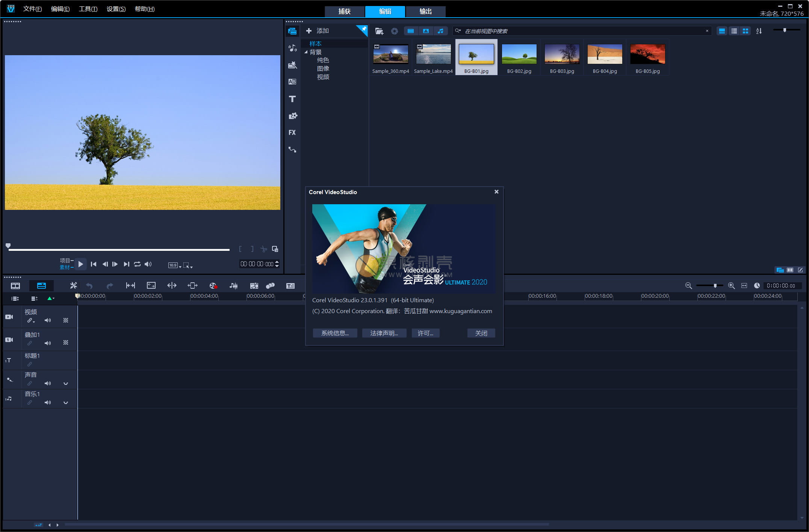Click the library search field
Viewport: 809px width, 532px height.
pyautogui.click(x=582, y=31)
